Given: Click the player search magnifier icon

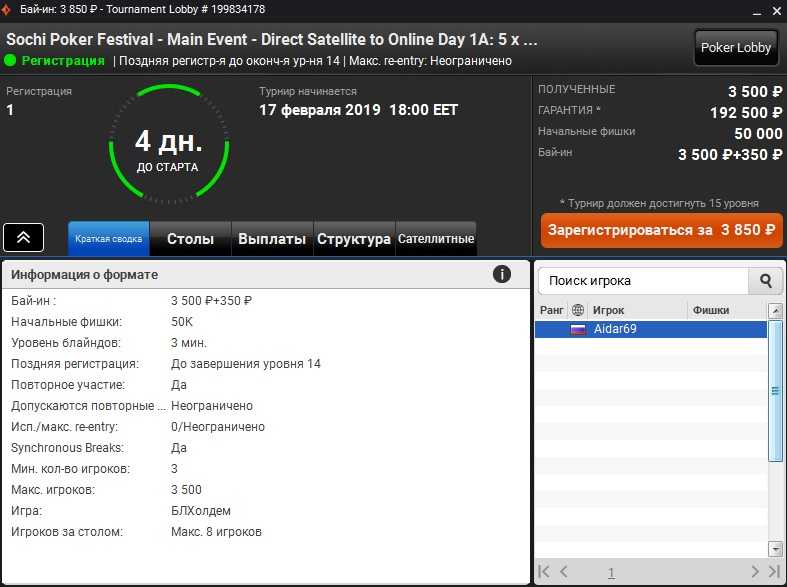Looking at the screenshot, I should pos(765,280).
